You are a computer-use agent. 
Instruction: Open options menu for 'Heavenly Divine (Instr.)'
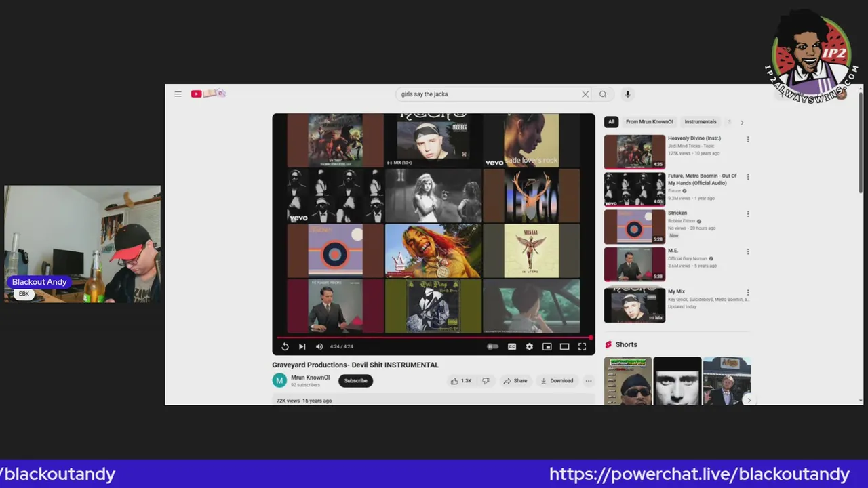748,139
